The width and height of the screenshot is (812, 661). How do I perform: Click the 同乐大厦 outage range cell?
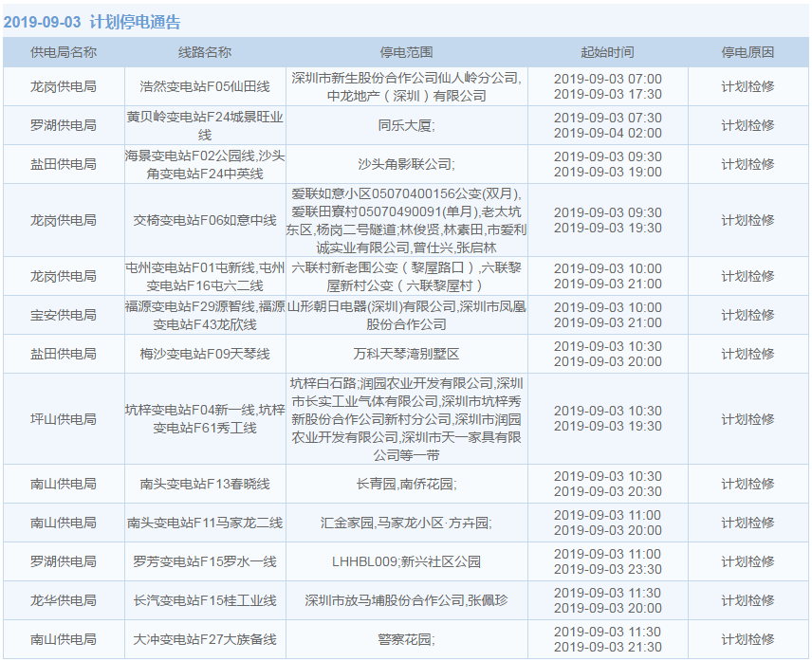406,125
